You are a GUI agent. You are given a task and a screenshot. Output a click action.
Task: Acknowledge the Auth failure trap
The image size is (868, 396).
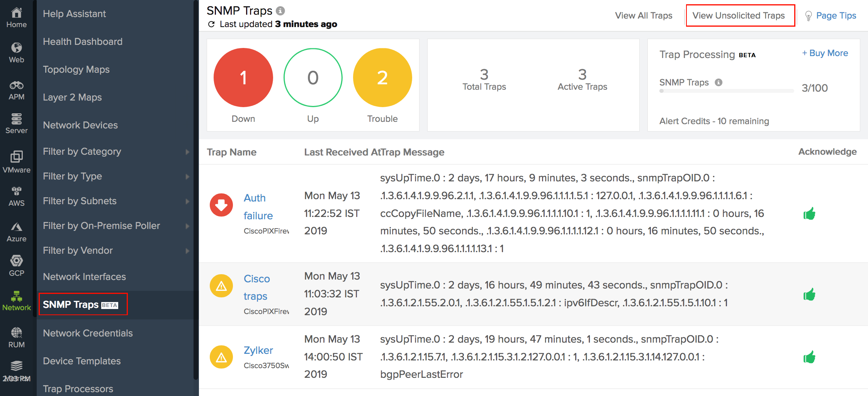tap(809, 213)
